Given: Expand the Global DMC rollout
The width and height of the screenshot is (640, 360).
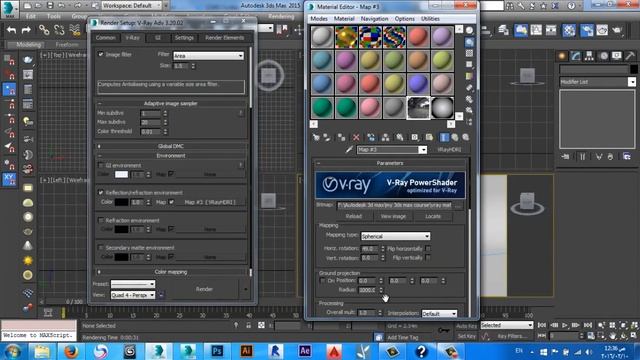Looking at the screenshot, I should click(x=171, y=146).
